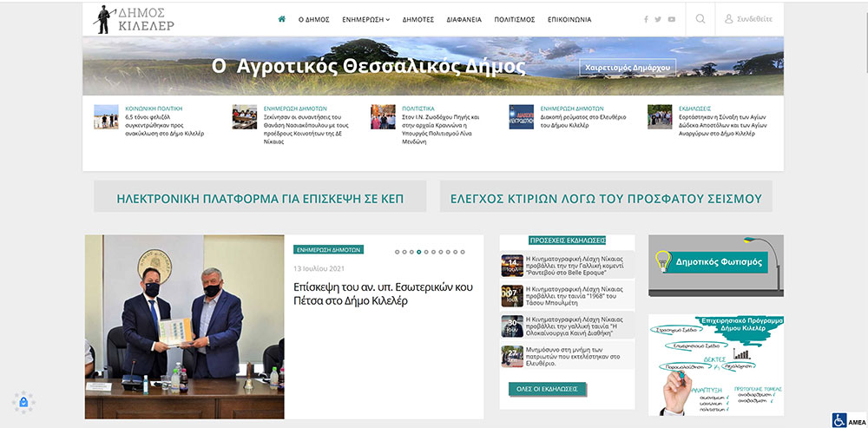Image resolution: width=868 pixels, height=428 pixels.
Task: Open the ΕΠΙΚΟΙΝΩΝΙΑ menu item
Action: tap(569, 19)
